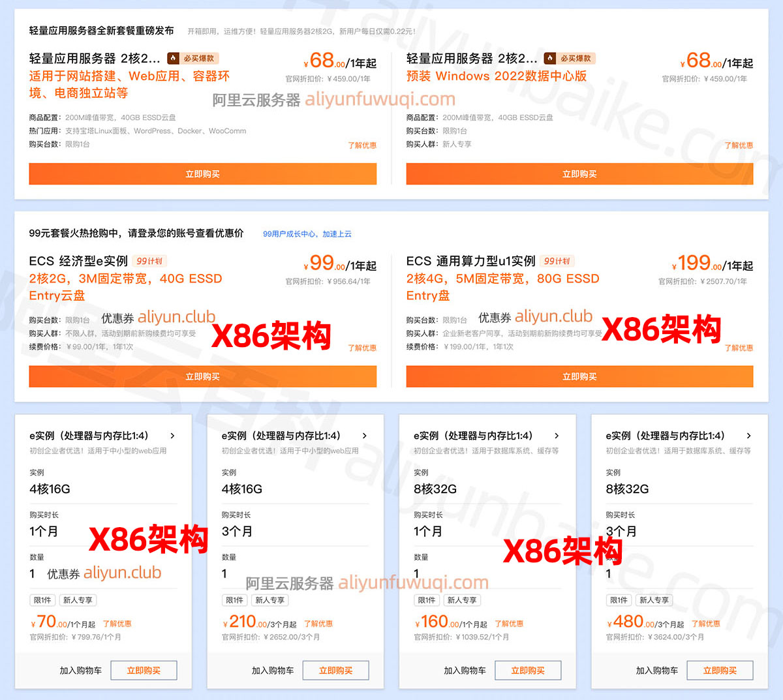The height and width of the screenshot is (700, 783).
Task: Click 官网折扣价 ¥2507.70/1年 text
Action: point(703,282)
